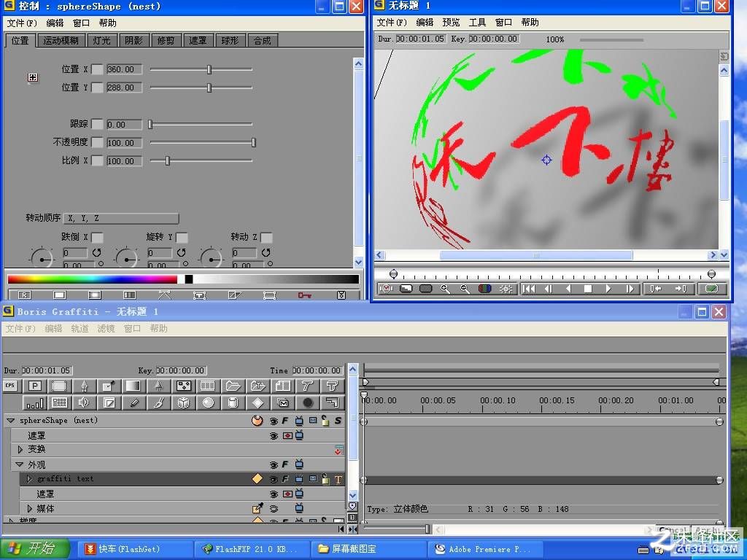Viewport: 747px width, 560px height.
Task: Click the red key icon in control window
Action: (305, 295)
